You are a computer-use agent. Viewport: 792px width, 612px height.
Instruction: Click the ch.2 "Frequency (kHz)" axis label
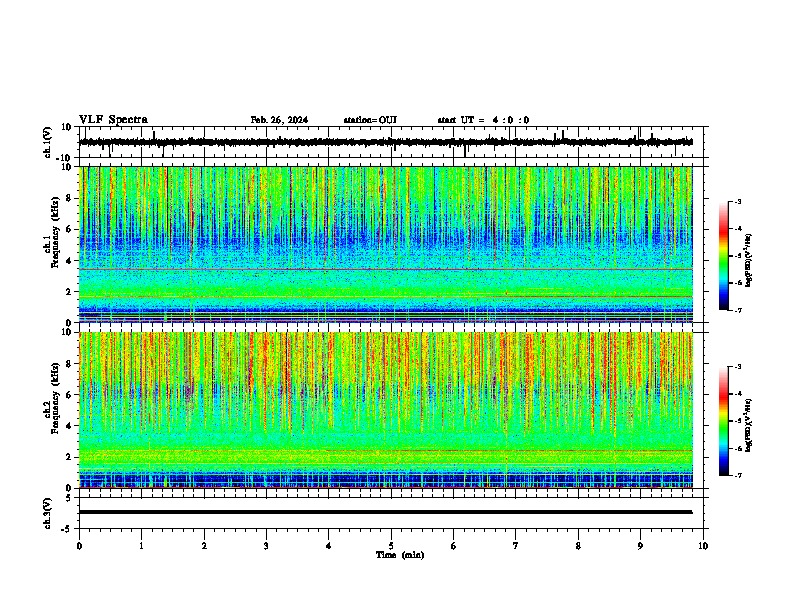(x=55, y=398)
